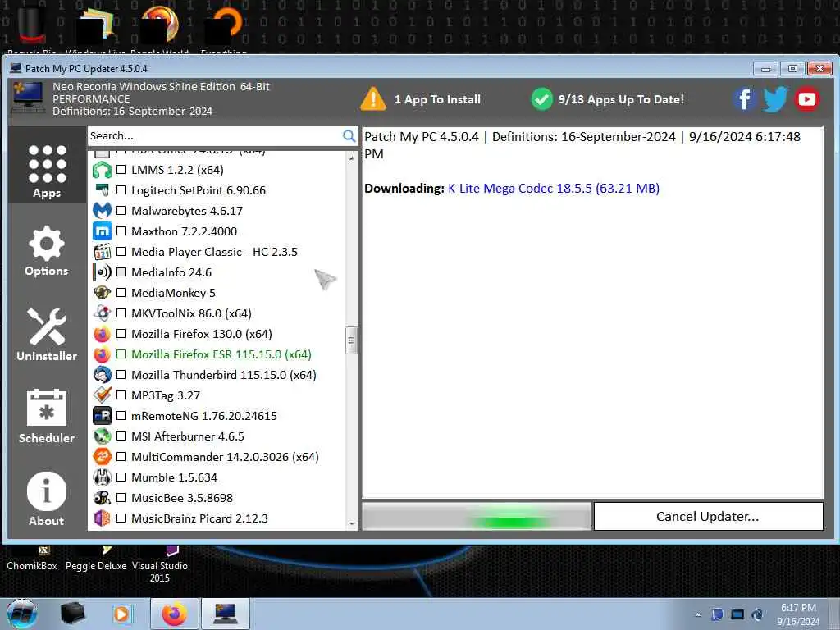Check the MediaInfo 24.6 checkbox
840x630 pixels.
pos(121,272)
